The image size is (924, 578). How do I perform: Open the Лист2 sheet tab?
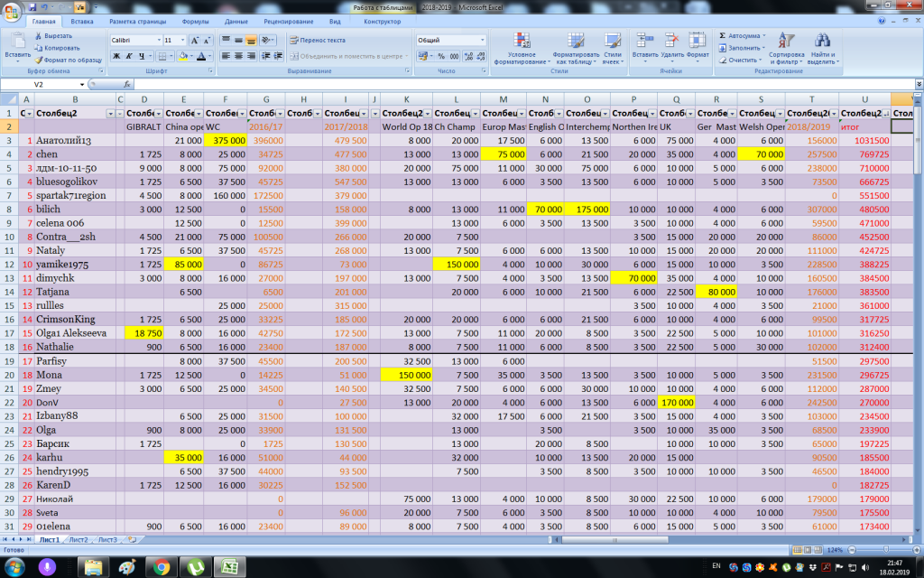(79, 539)
